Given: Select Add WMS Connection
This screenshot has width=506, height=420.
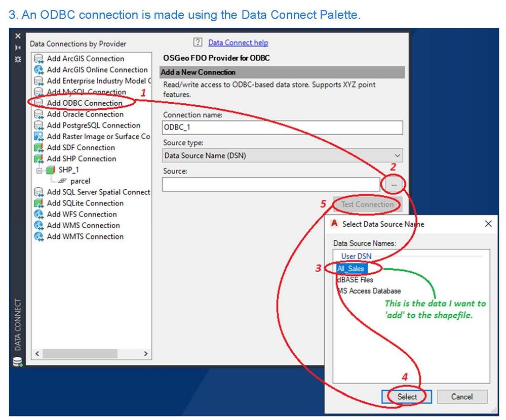Looking at the screenshot, I should coord(83,225).
